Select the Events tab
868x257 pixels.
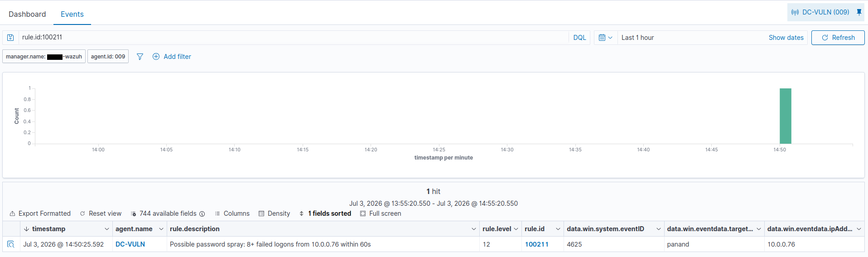click(72, 14)
